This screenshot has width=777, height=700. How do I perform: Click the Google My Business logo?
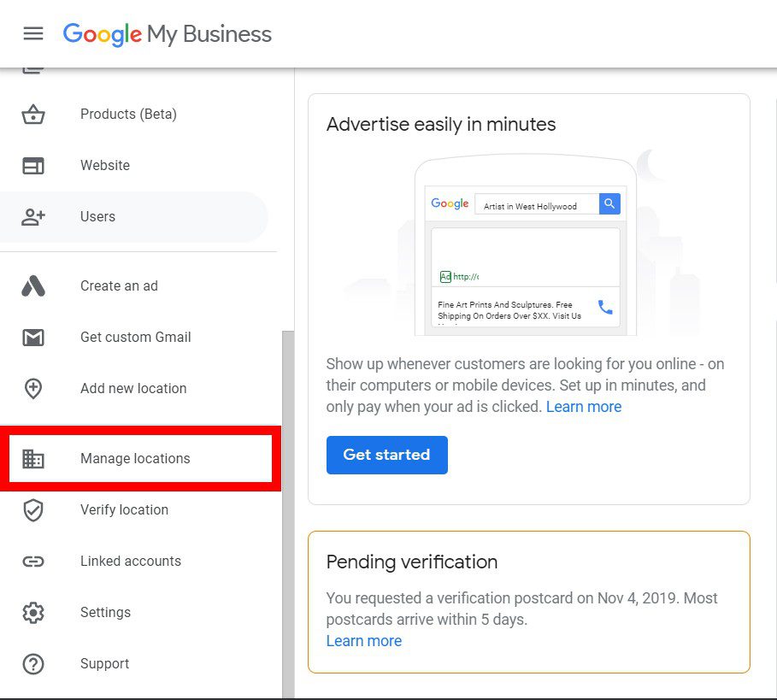[167, 34]
